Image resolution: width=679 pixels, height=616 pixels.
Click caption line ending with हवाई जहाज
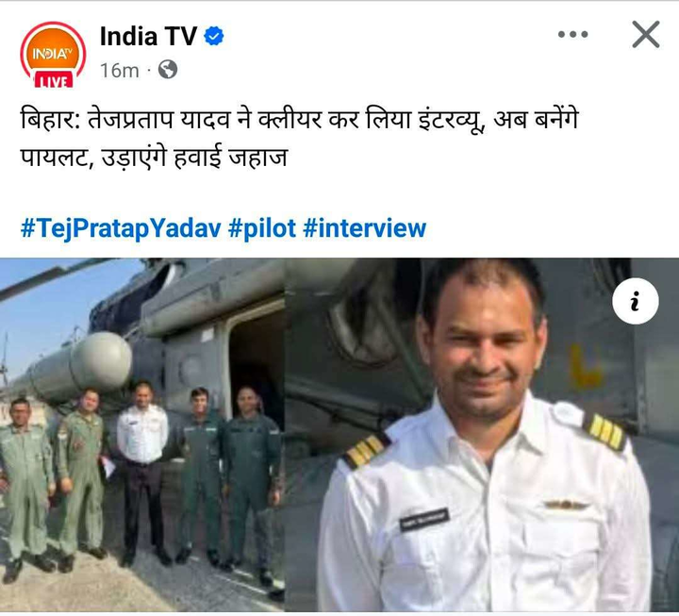click(x=154, y=158)
